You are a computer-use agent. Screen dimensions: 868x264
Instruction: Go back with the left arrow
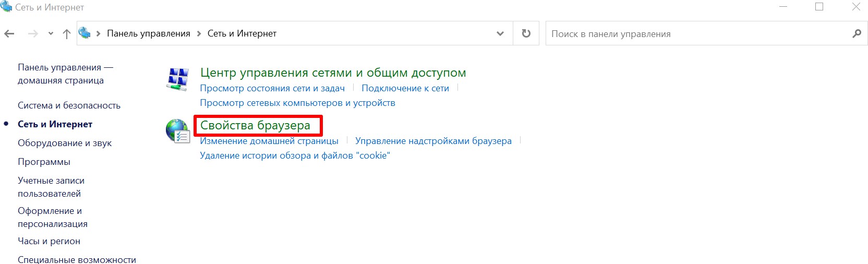[9, 34]
